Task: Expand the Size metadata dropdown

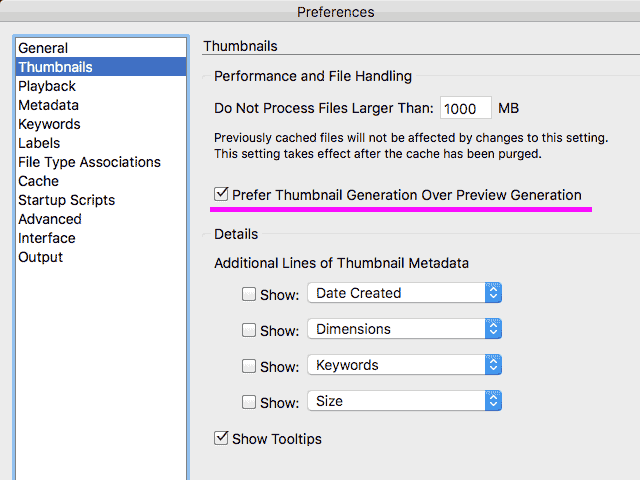Action: 404,401
